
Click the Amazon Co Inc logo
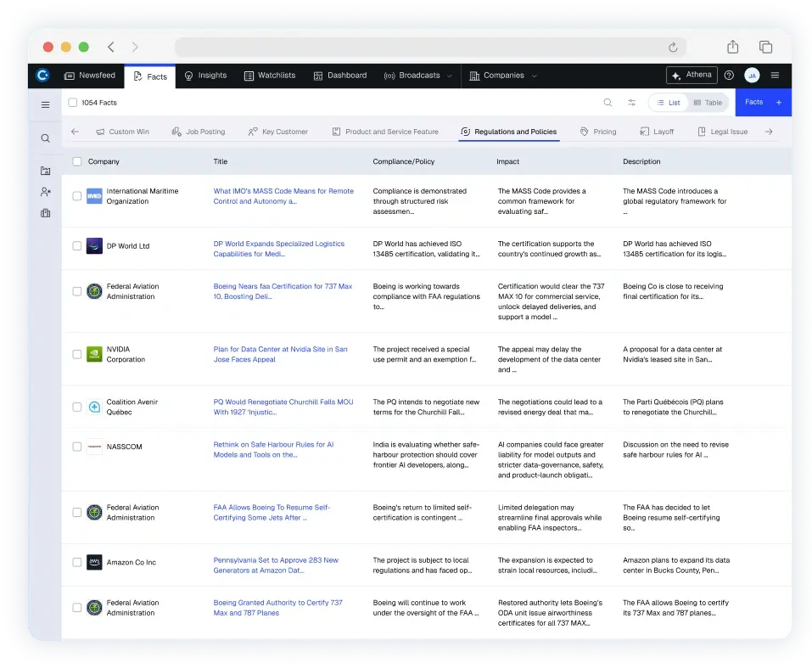[x=94, y=562]
